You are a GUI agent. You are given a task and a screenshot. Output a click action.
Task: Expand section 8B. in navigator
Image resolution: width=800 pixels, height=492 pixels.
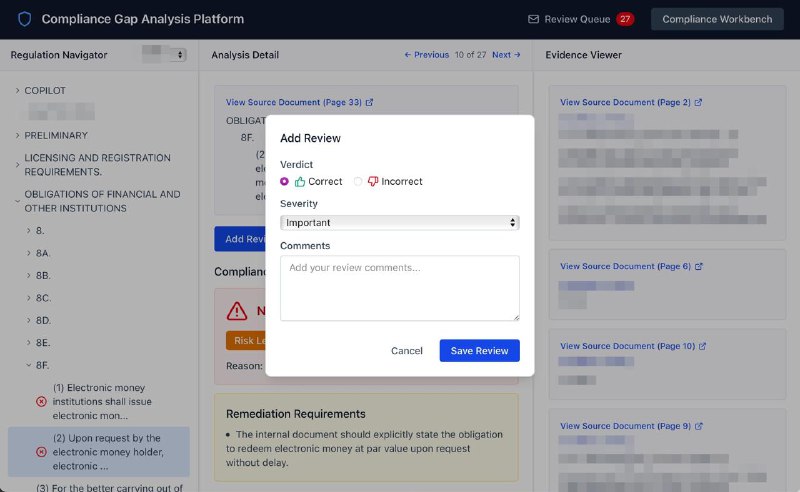point(29,276)
